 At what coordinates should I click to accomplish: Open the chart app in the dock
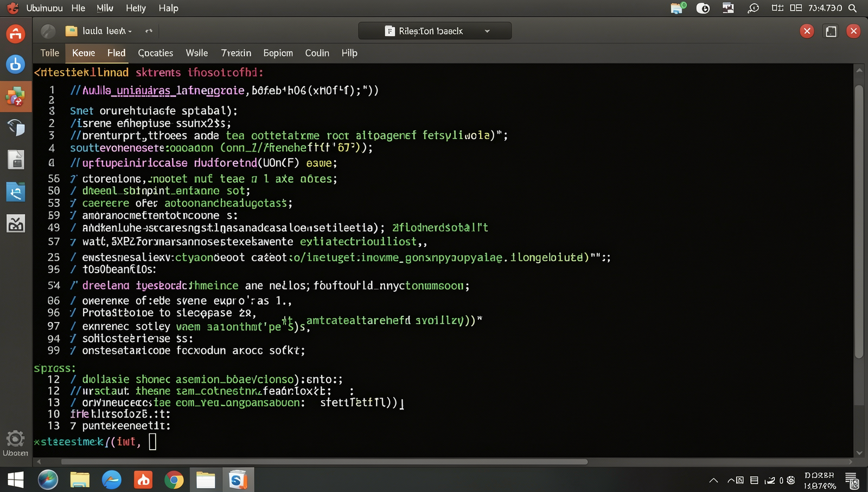pyautogui.click(x=15, y=223)
